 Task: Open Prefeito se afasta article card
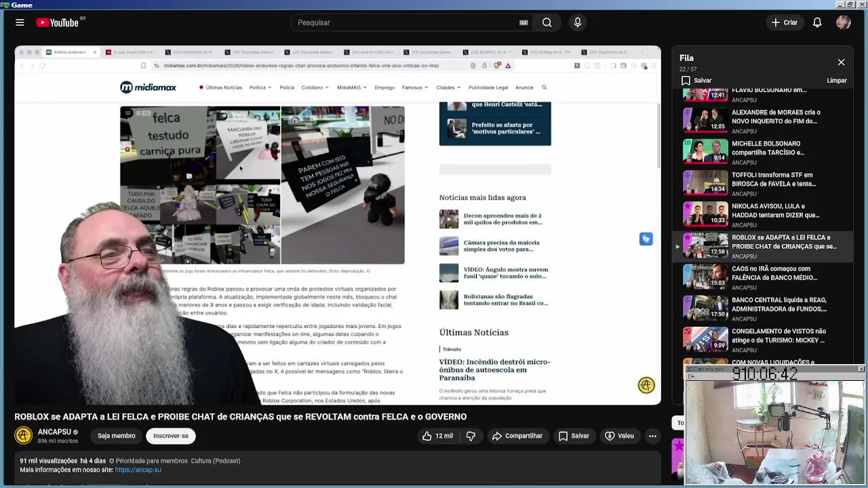pyautogui.click(x=495, y=128)
